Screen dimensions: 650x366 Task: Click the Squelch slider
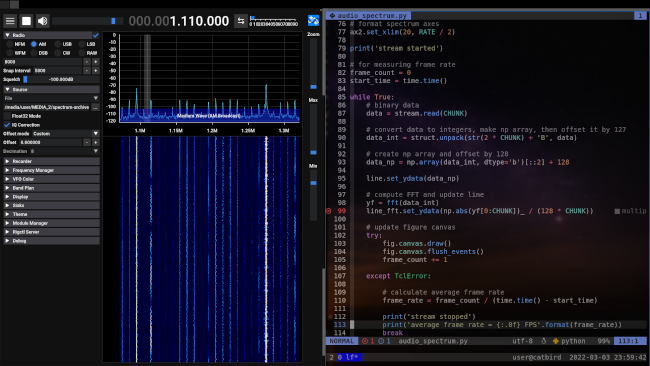[x=61, y=79]
